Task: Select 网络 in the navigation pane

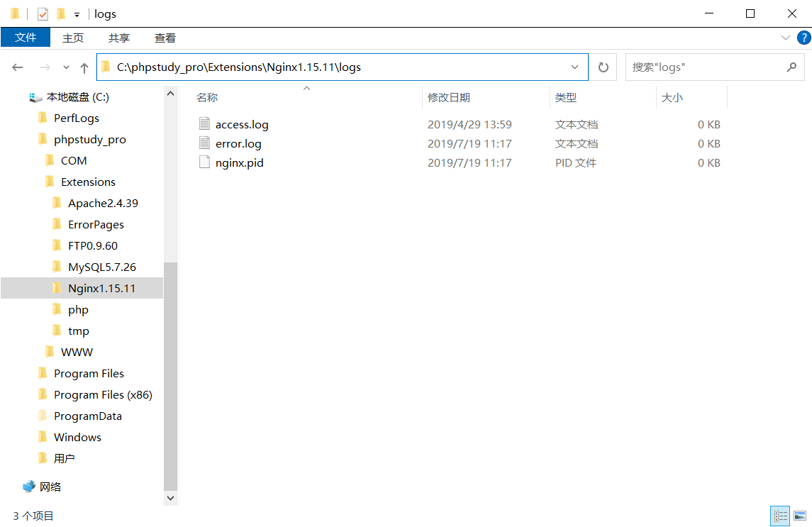Action: [x=50, y=487]
